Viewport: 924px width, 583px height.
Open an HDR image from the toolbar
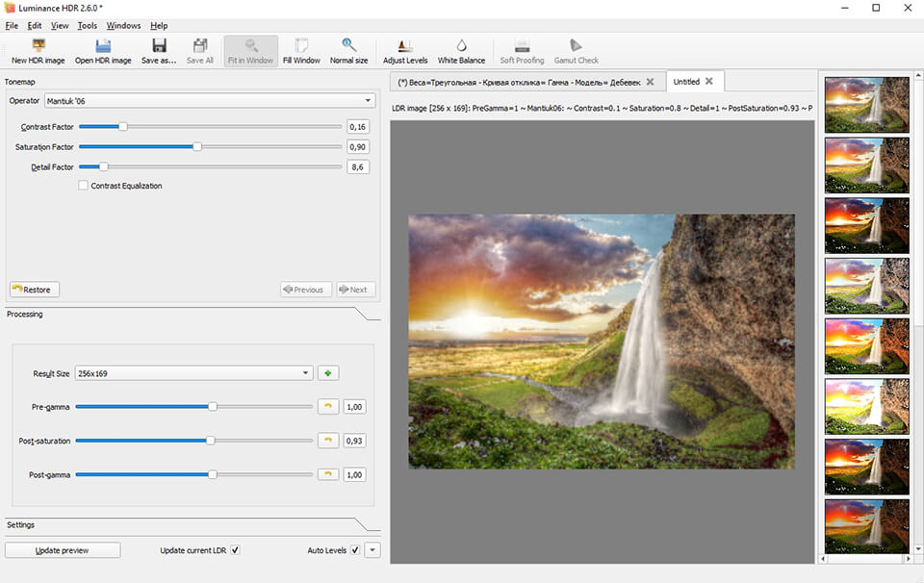102,50
